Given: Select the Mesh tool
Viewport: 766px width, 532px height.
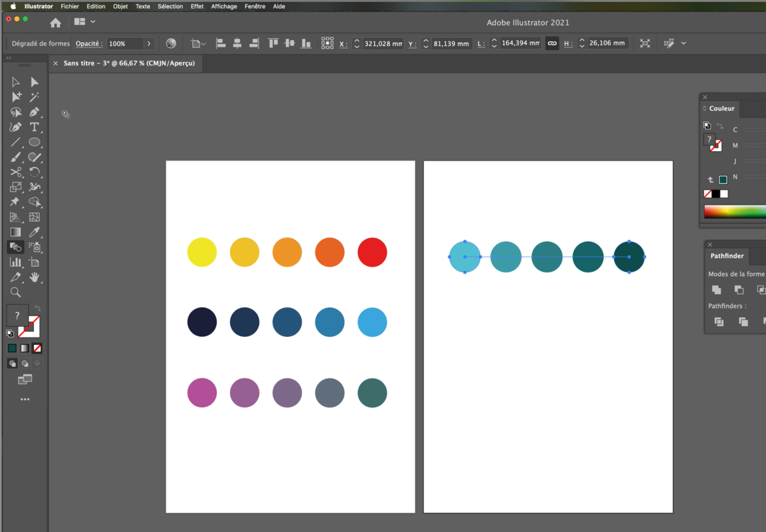Looking at the screenshot, I should pos(34,218).
